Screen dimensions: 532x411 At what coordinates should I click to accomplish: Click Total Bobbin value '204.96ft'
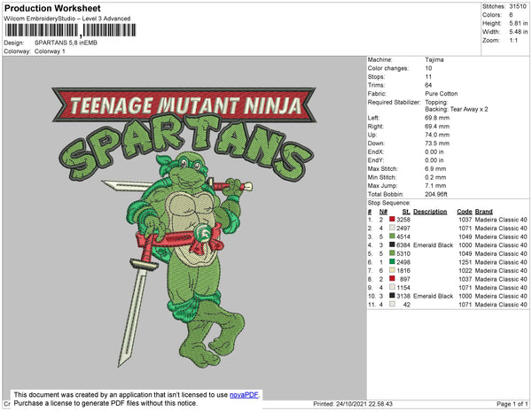(436, 194)
